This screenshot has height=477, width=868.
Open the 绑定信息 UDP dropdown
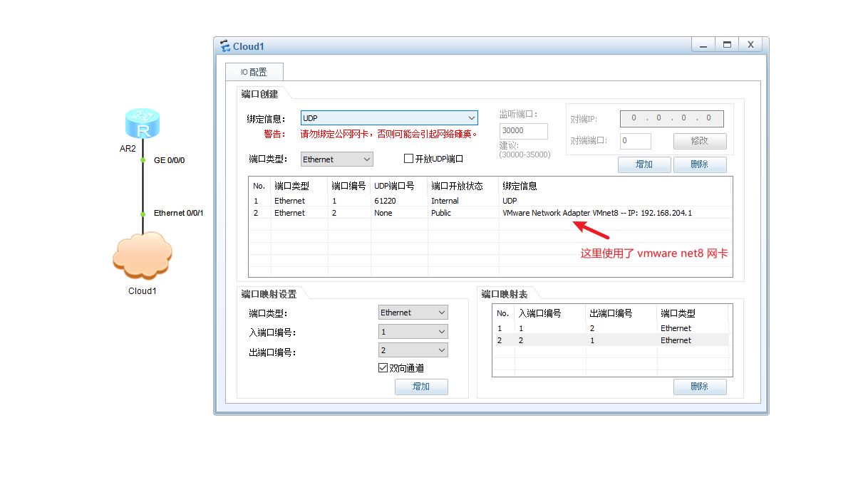point(389,118)
